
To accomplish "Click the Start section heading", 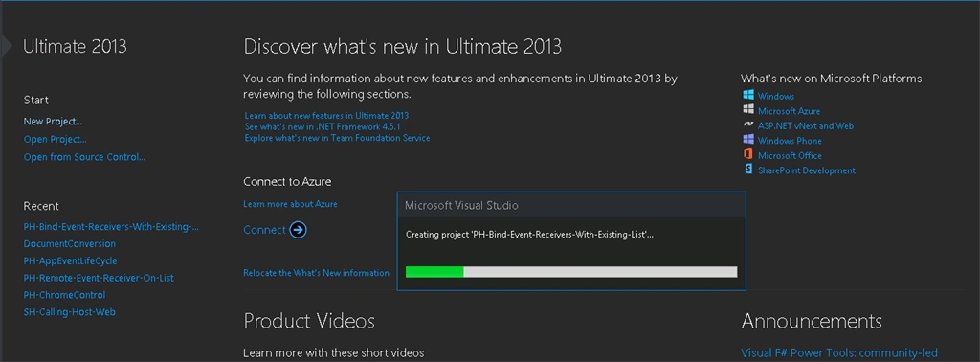I will tap(36, 100).
